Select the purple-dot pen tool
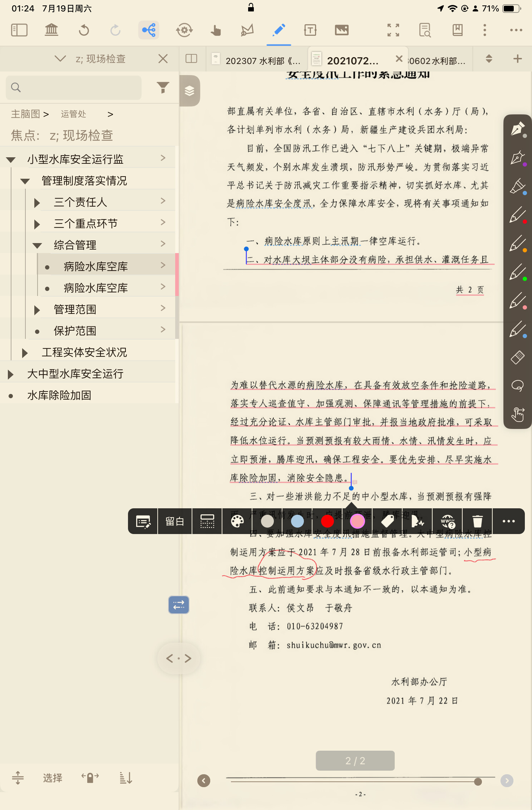 click(x=517, y=157)
